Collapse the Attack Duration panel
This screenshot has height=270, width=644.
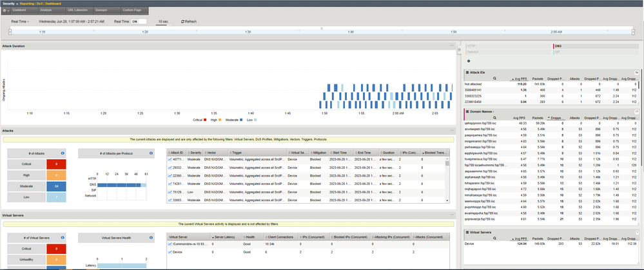[x=453, y=46]
